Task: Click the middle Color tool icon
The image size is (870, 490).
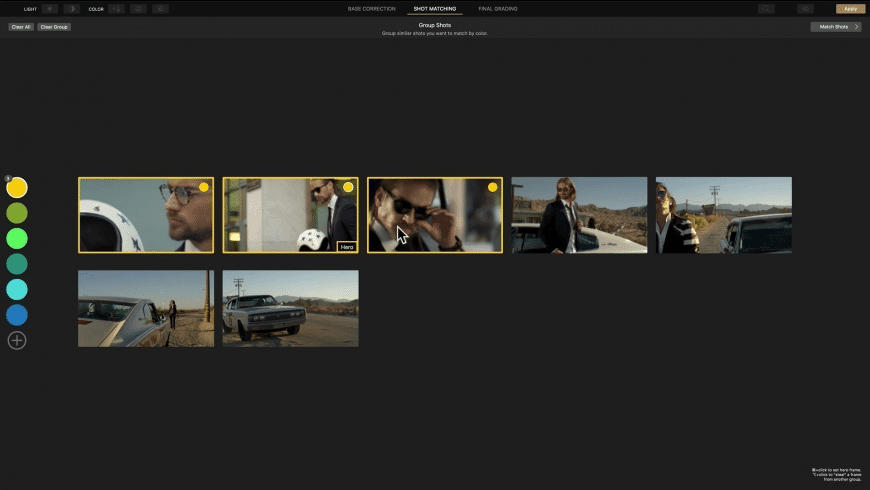Action: 138,8
